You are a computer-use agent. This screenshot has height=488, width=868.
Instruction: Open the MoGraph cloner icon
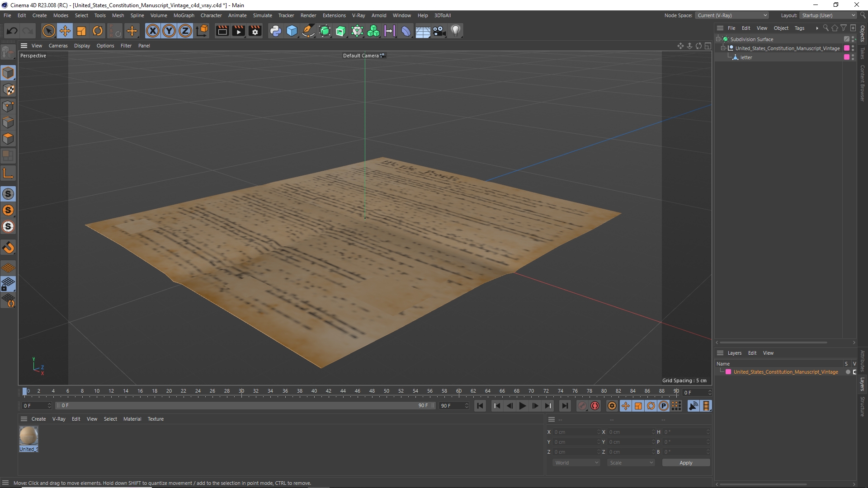[x=373, y=31]
